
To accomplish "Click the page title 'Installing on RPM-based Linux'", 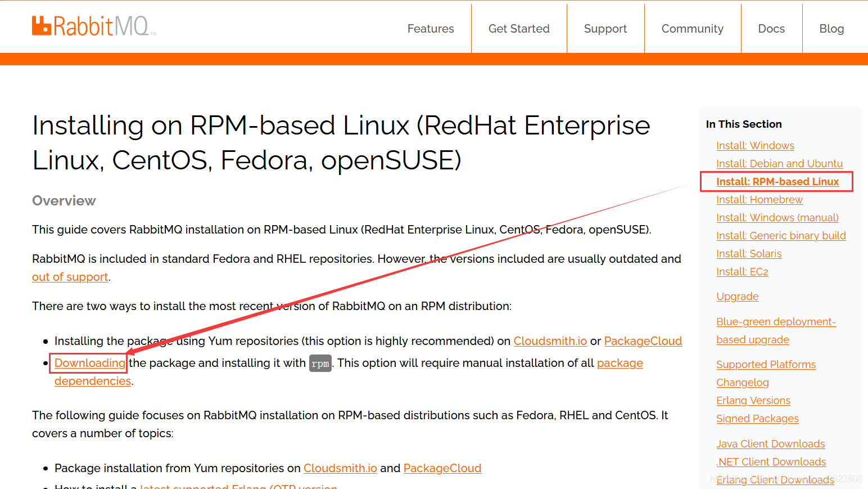I will [341, 143].
